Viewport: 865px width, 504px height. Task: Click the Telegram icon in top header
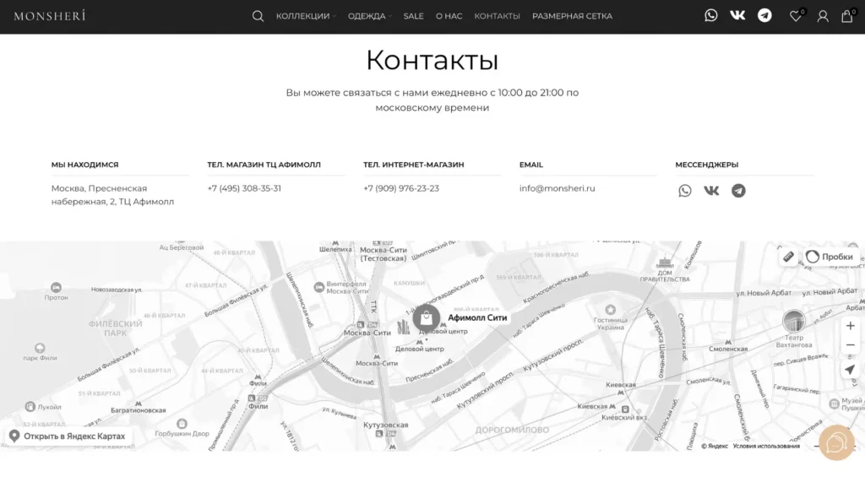(764, 15)
